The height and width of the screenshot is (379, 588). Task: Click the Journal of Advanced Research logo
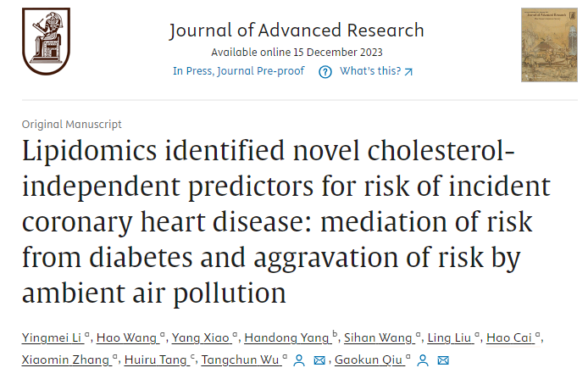[x=47, y=46]
